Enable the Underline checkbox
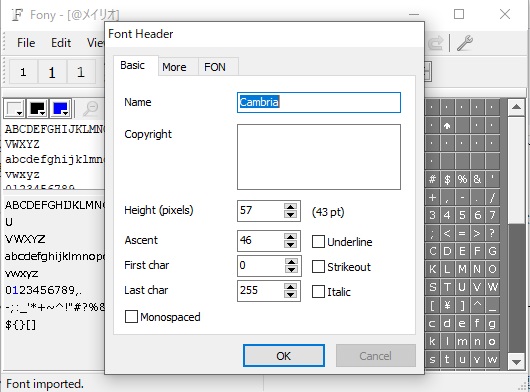 coord(318,242)
